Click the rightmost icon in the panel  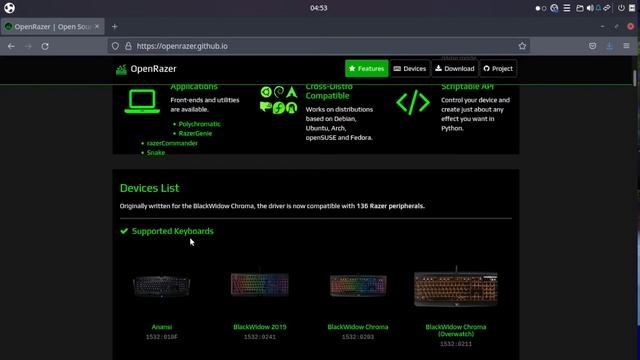[632, 8]
